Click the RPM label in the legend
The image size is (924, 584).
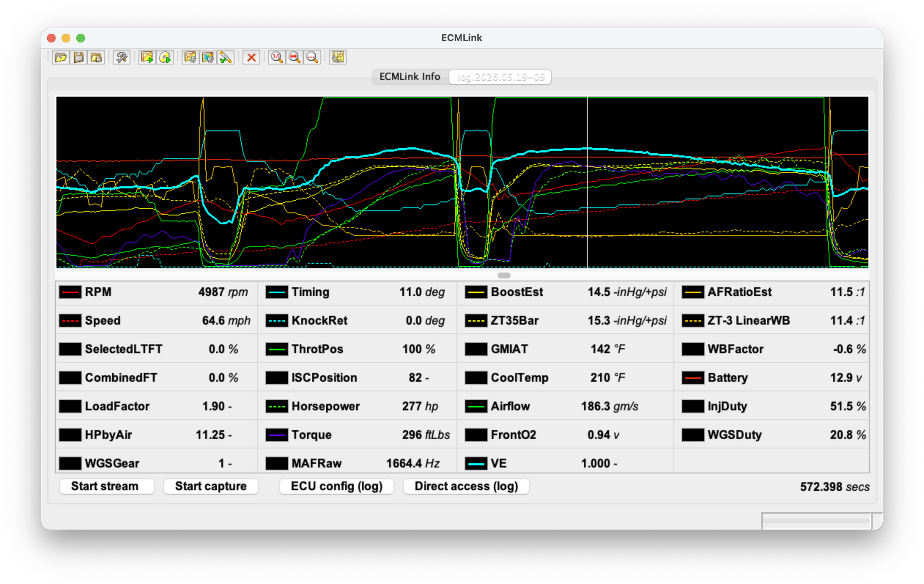tap(98, 292)
